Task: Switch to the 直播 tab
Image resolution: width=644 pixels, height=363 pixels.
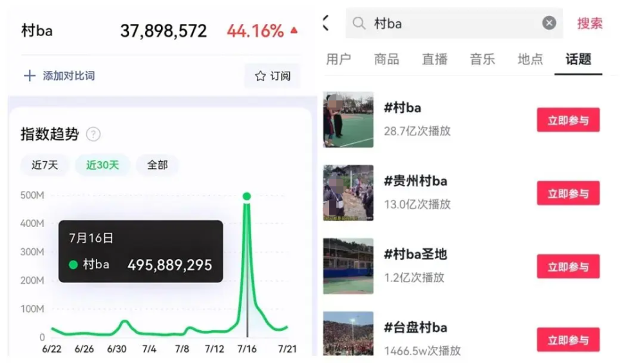Action: (x=435, y=59)
